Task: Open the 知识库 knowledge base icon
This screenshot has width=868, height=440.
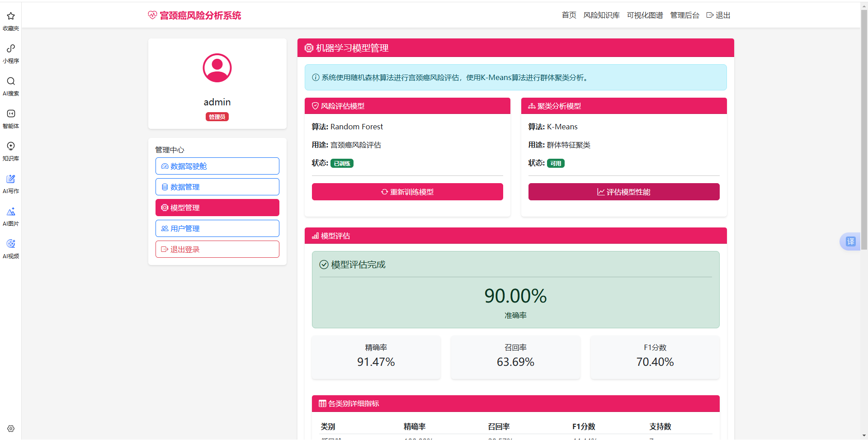Action: pos(11,146)
